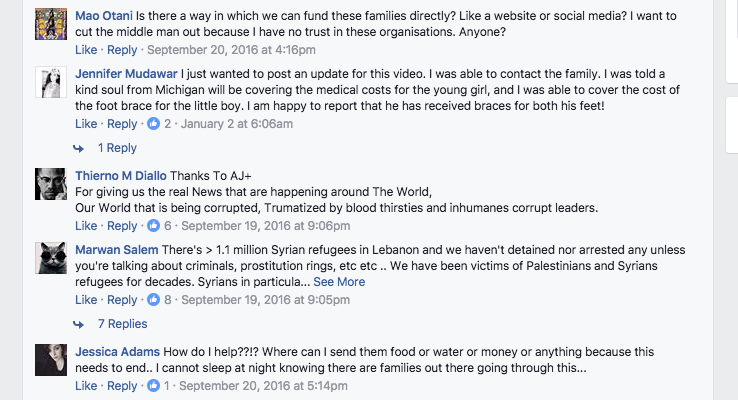738x400 pixels.
Task: Click like-count thumbs-up icon on Jennifer Mudawar's comment
Action: point(153,124)
